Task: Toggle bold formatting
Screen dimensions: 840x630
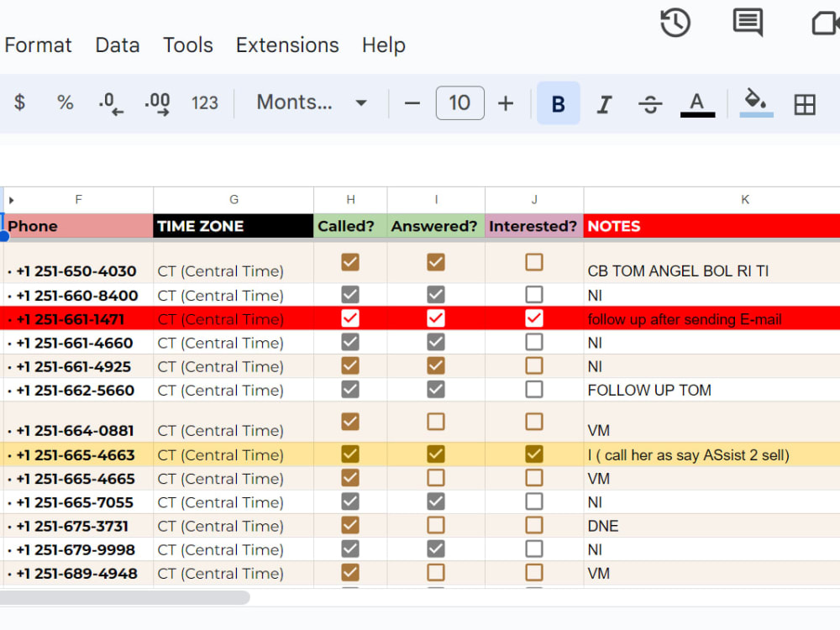Action: point(559,102)
